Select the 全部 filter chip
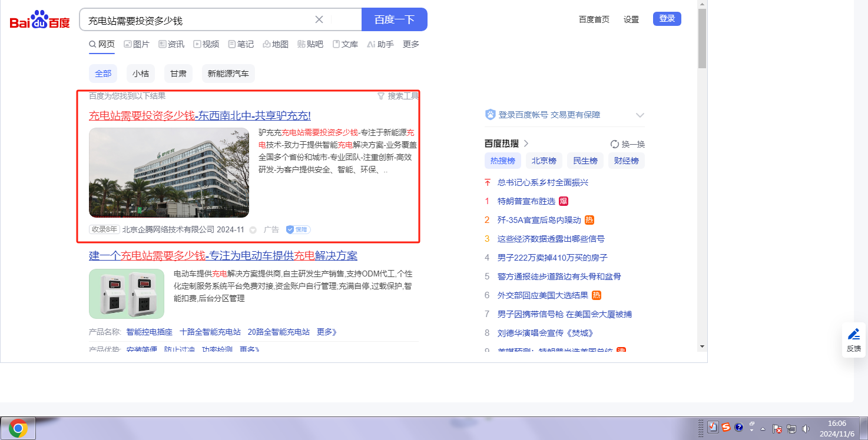Image resolution: width=868 pixels, height=440 pixels. click(103, 74)
